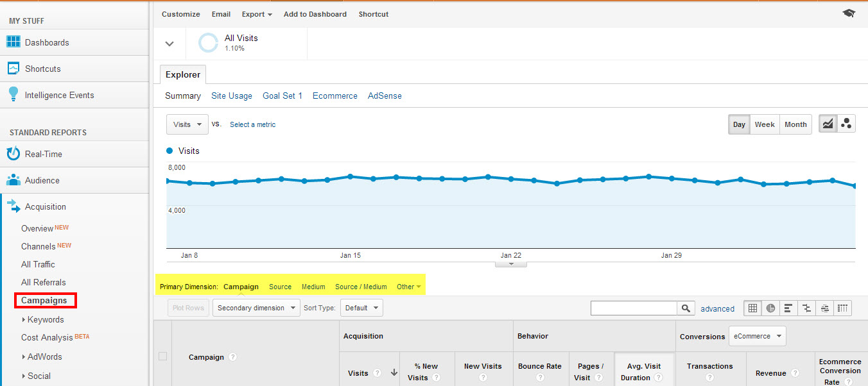Viewport: 868px width, 386px height.
Task: Switch to pivot table view
Action: [843, 308]
